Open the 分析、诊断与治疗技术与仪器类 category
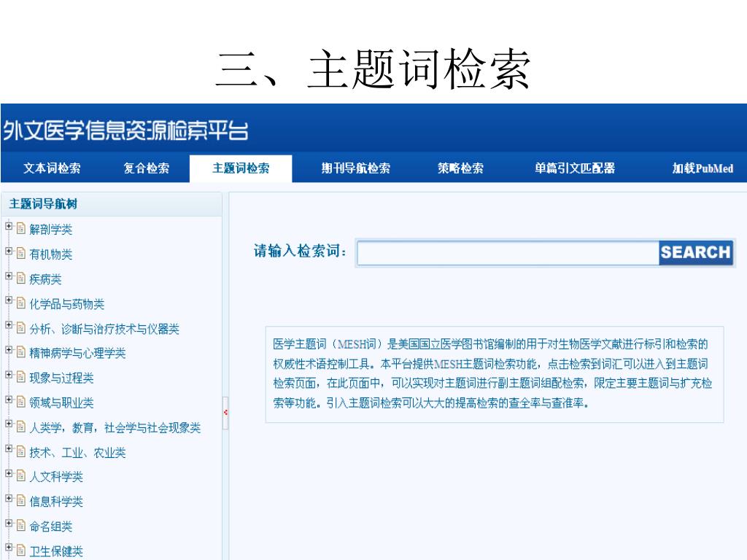Viewport: 747px width, 560px height. pyautogui.click(x=104, y=329)
